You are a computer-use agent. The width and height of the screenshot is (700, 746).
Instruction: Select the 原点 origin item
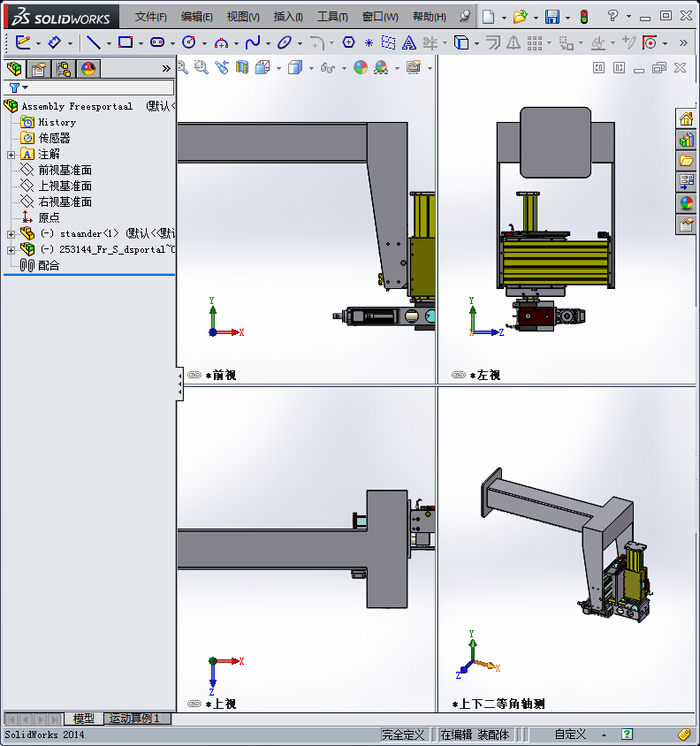(49, 217)
